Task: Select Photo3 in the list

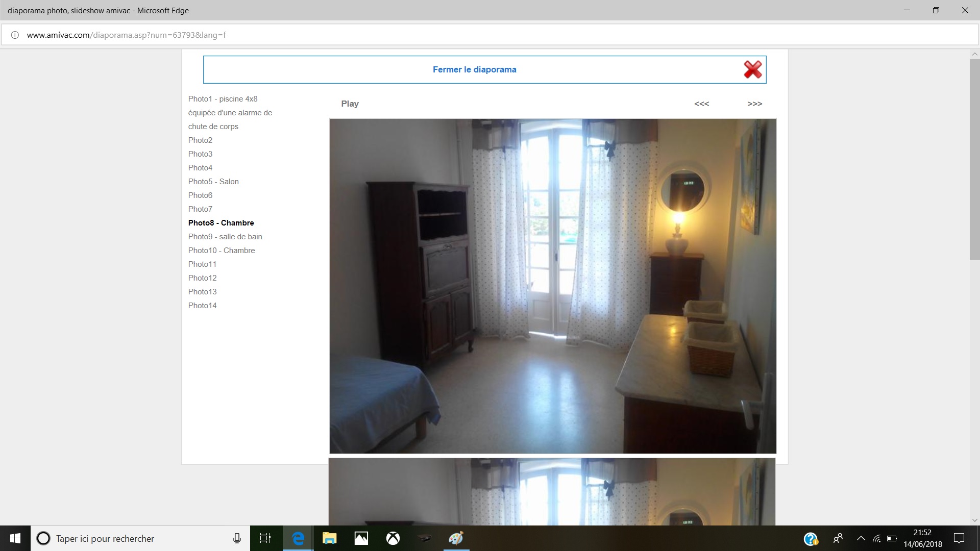Action: [x=200, y=154]
